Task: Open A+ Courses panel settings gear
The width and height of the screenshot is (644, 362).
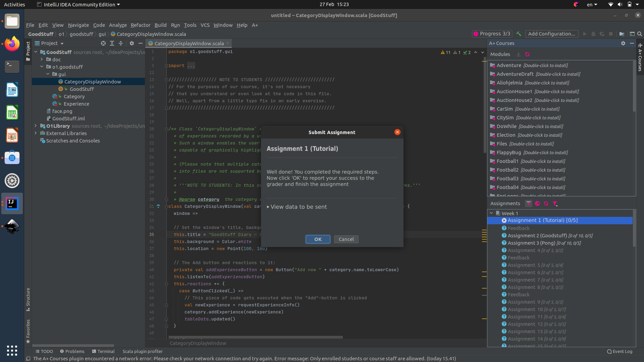Action: click(623, 43)
